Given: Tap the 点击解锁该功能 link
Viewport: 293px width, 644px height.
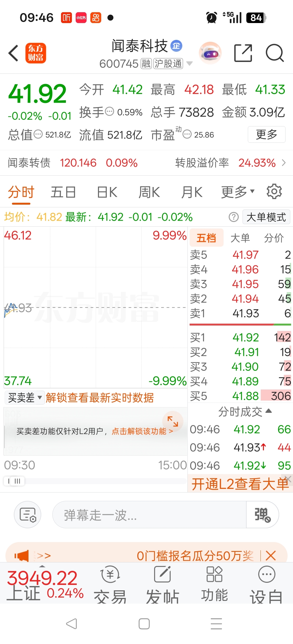Looking at the screenshot, I should coord(142,431).
